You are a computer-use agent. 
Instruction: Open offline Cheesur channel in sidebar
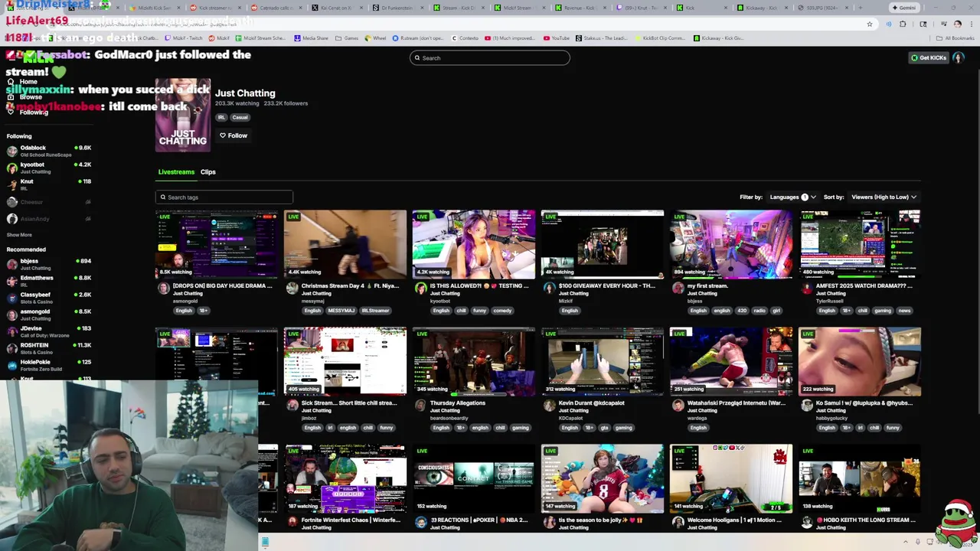49,202
